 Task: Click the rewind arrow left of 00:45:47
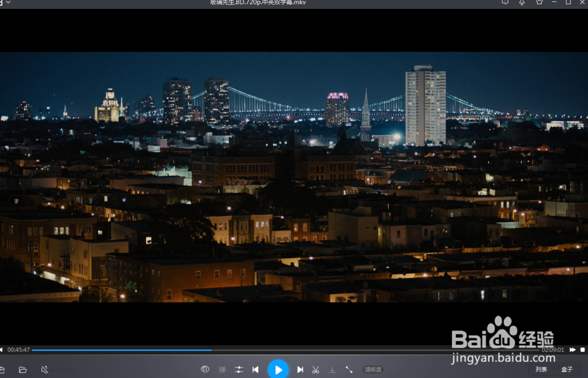1,350
